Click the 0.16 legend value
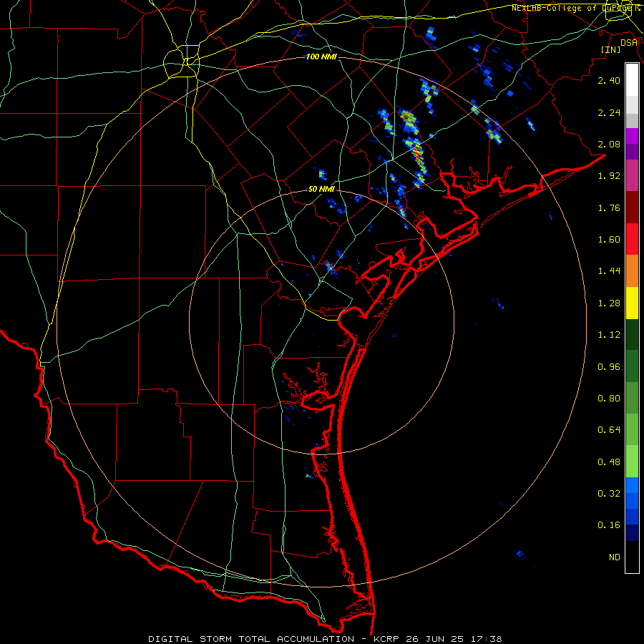Viewport: 644px width, 644px height. point(609,525)
